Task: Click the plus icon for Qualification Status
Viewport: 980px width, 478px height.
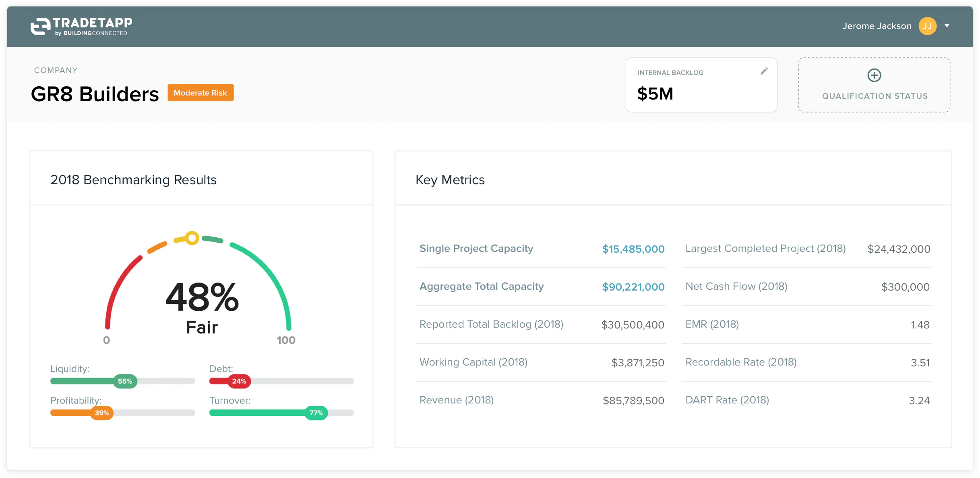Action: pos(874,75)
